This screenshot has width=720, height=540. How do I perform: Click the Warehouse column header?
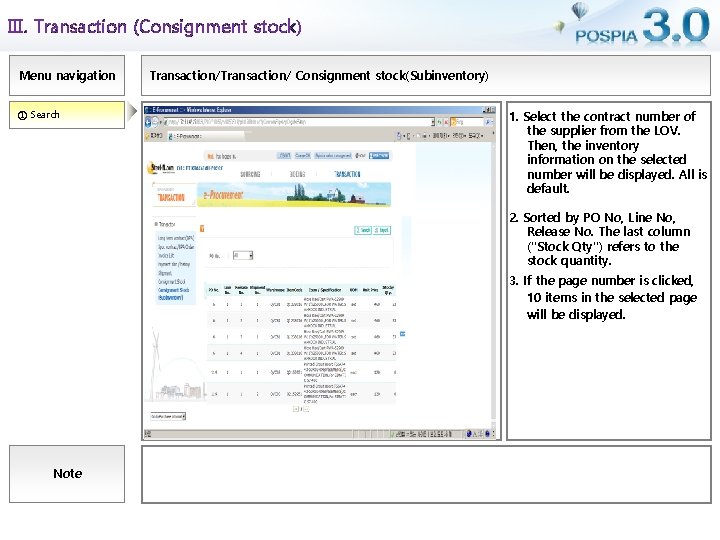275,290
